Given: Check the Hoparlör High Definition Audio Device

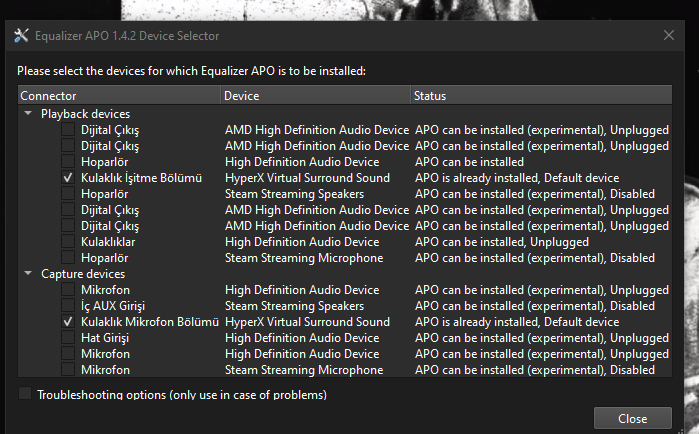Looking at the screenshot, I should [67, 162].
